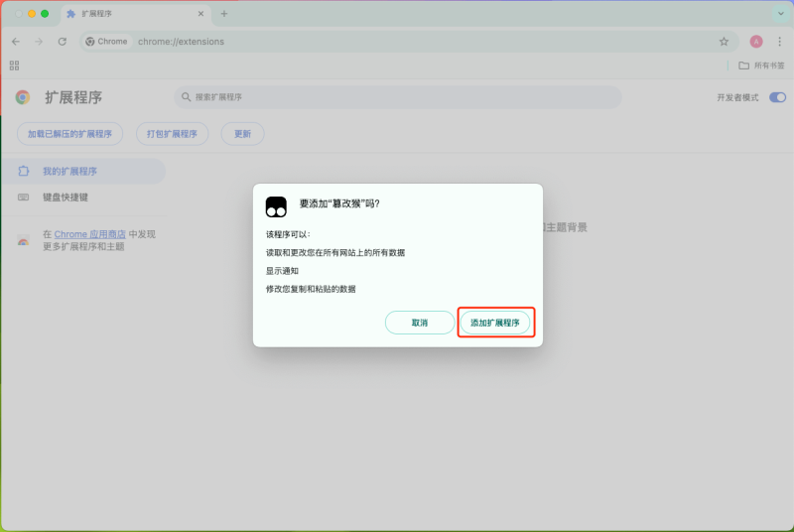Reload the extensions page
Viewport: 794px width, 532px height.
[63, 42]
